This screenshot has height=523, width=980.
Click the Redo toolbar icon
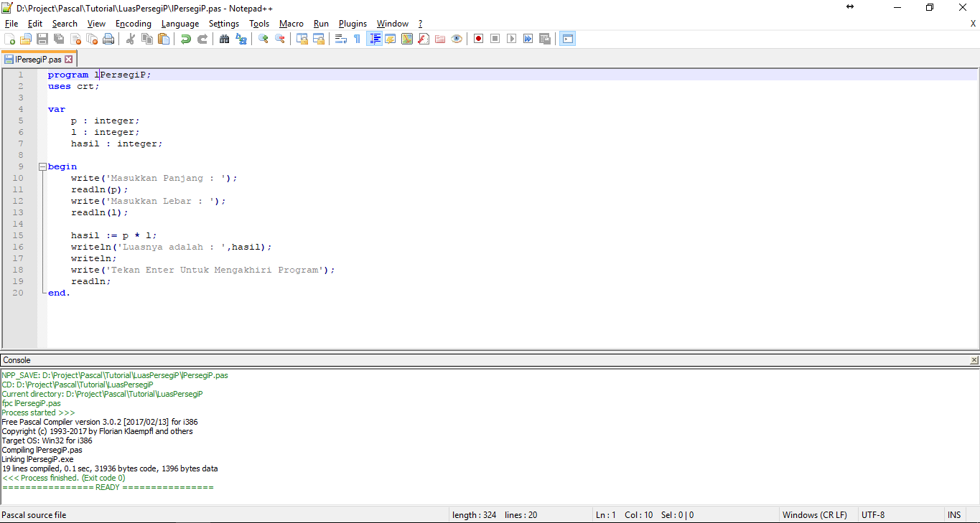coord(202,39)
